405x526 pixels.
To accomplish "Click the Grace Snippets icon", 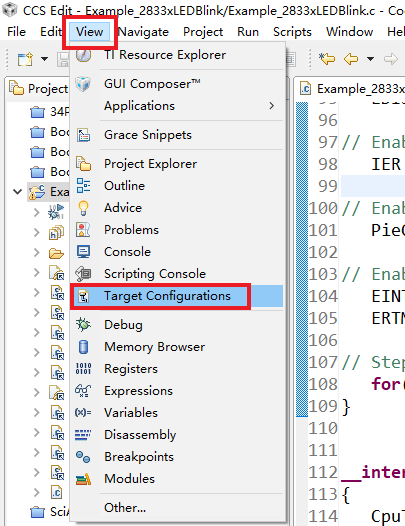I will (83, 135).
